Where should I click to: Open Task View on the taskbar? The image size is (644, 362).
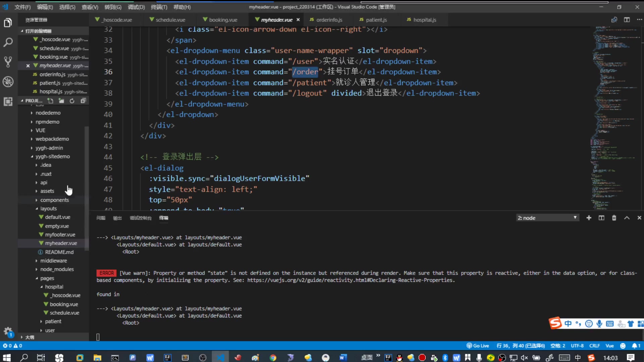41,358
